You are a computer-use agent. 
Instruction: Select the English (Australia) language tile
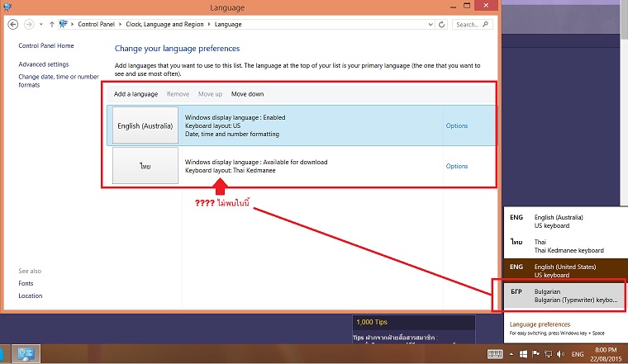click(145, 125)
